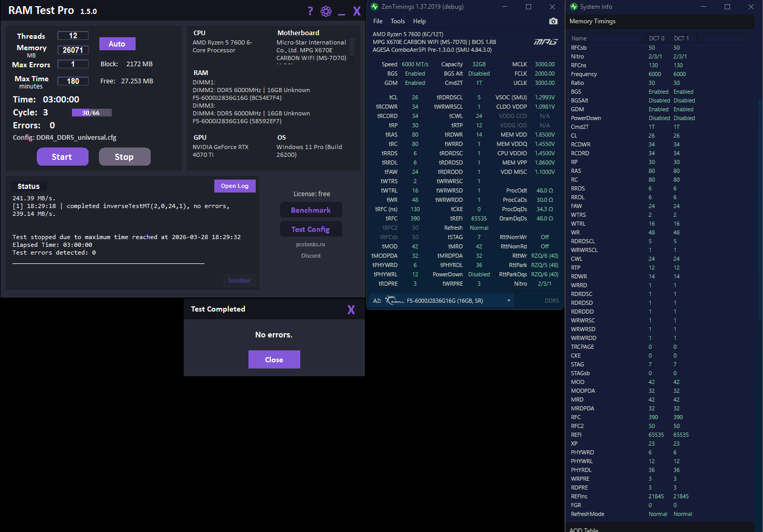Click the ZenTimings title bar app icon
The width and height of the screenshot is (763, 532).
375,7
